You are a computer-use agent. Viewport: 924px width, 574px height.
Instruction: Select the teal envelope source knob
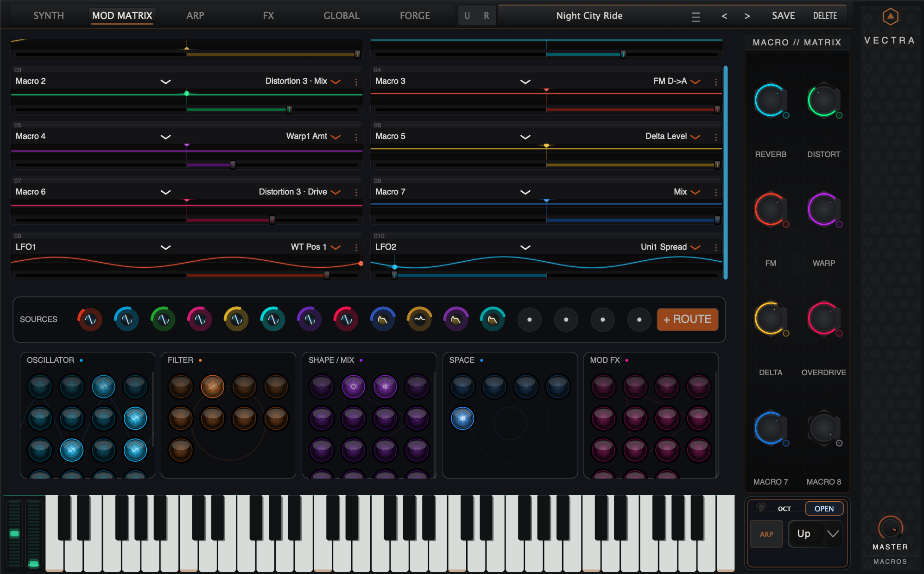pyautogui.click(x=493, y=320)
